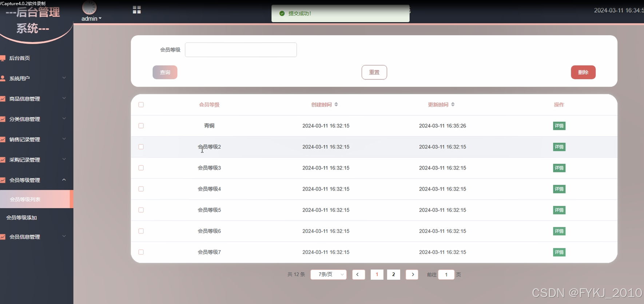
Task: Open the admin user dropdown
Action: 91,19
